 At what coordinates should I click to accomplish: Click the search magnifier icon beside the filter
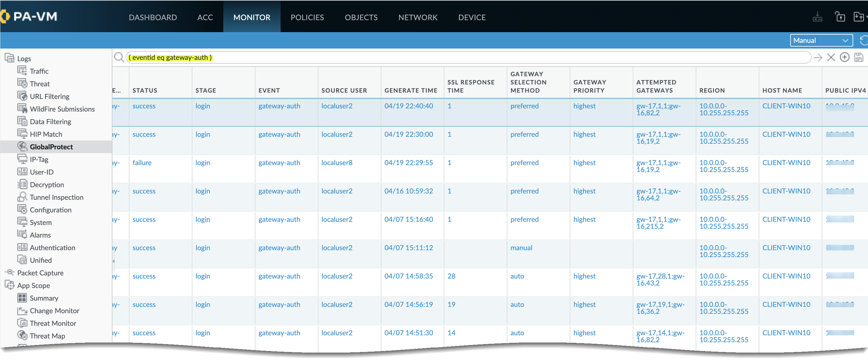pyautogui.click(x=119, y=57)
